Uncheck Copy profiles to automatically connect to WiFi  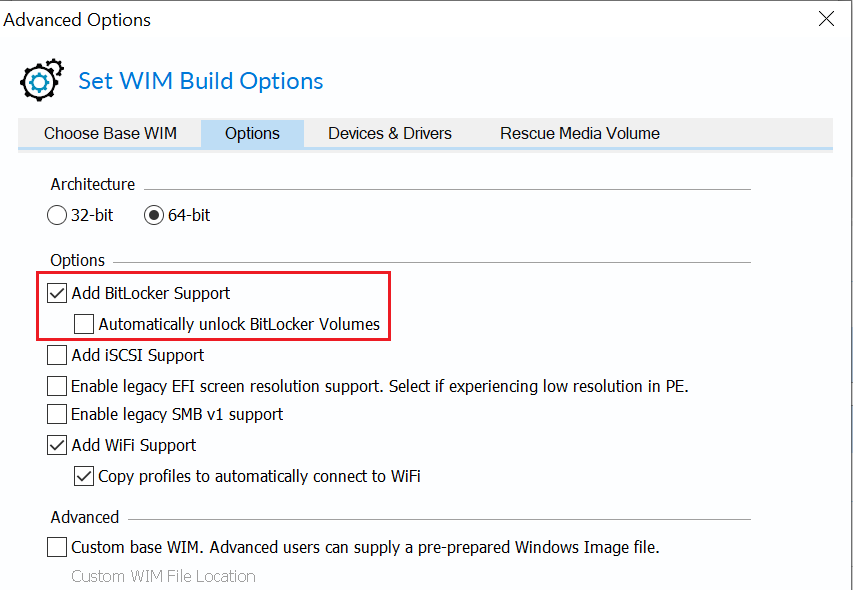[x=84, y=476]
